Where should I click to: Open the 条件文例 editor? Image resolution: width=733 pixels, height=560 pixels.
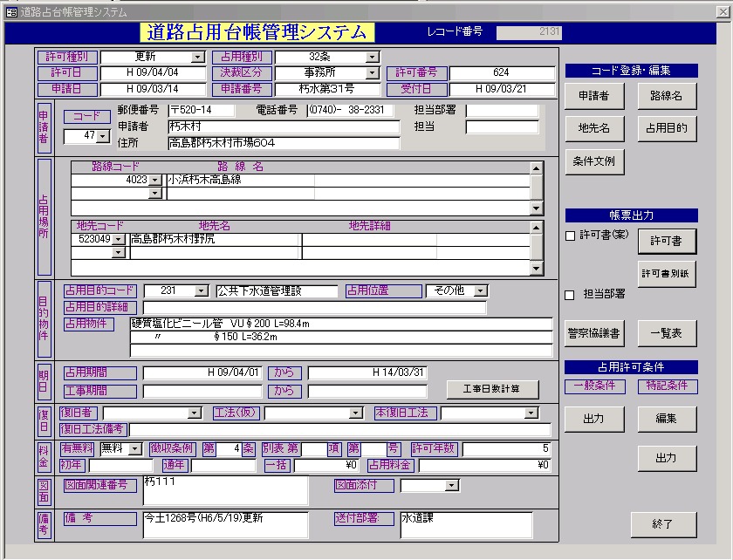[x=593, y=161]
